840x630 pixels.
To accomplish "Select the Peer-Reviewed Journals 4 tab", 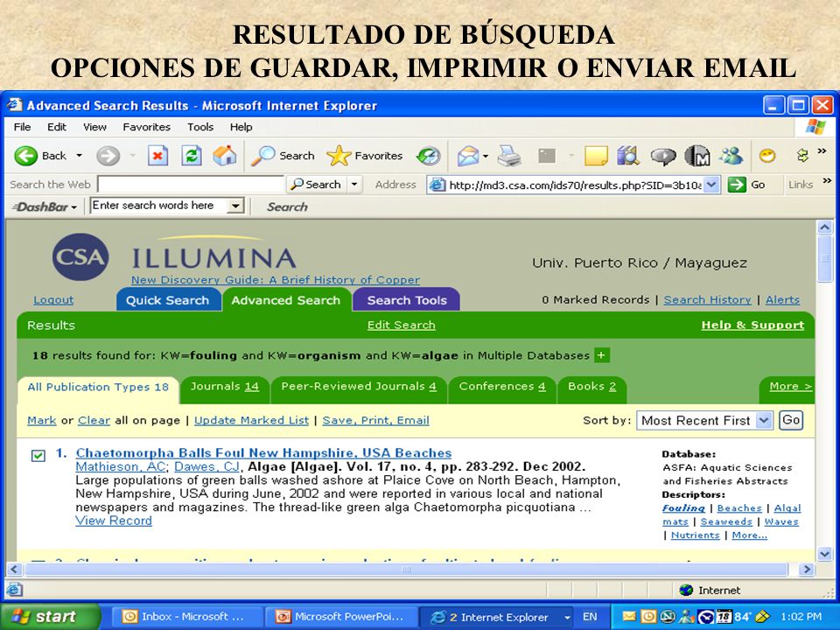I will [x=359, y=390].
